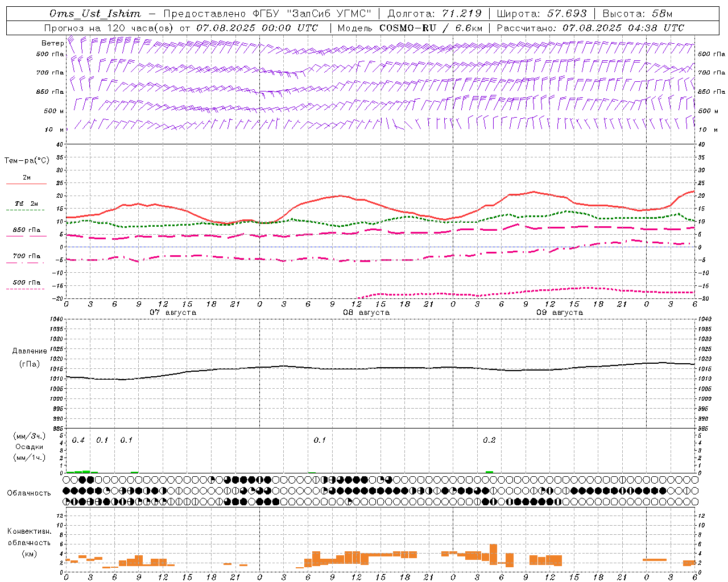Click the 'Td 2м' dew point legend entry

coord(26,204)
